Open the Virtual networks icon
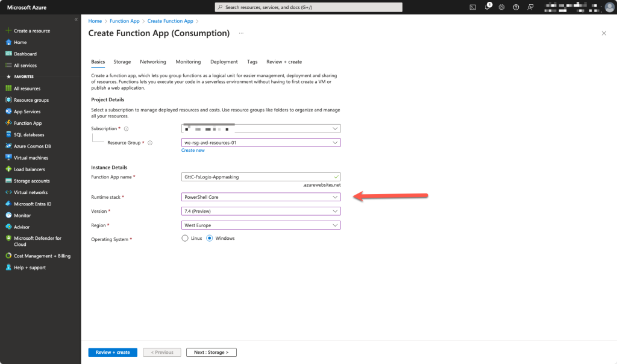617x364 pixels. click(x=8, y=192)
